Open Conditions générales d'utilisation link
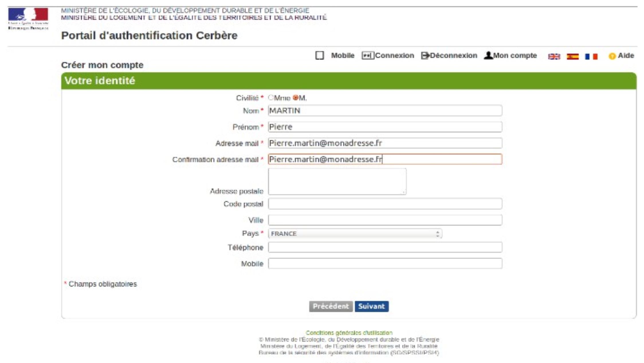 [x=349, y=333]
